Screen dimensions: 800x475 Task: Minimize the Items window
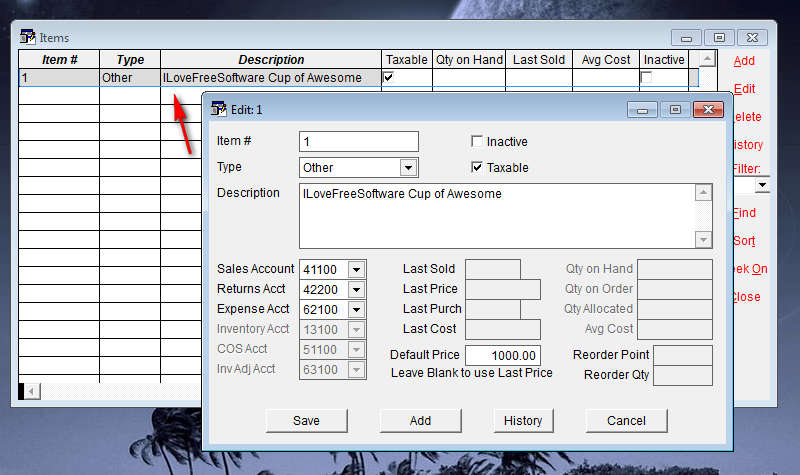[686, 38]
